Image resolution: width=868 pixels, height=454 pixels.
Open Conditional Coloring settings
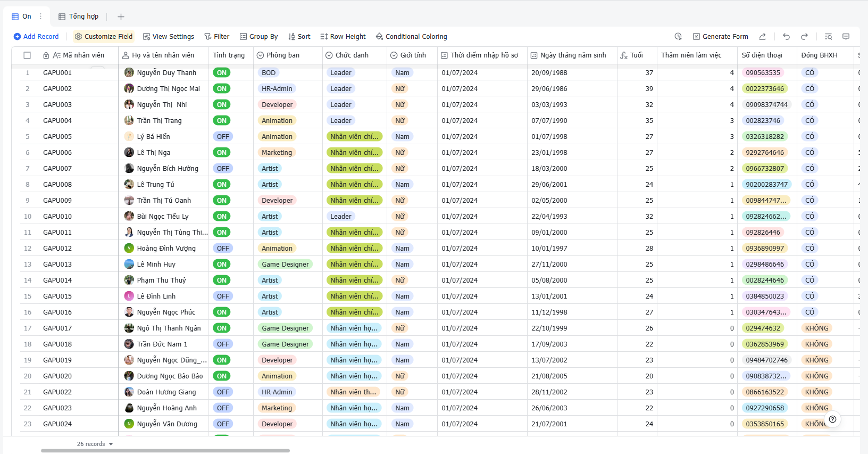click(x=412, y=37)
